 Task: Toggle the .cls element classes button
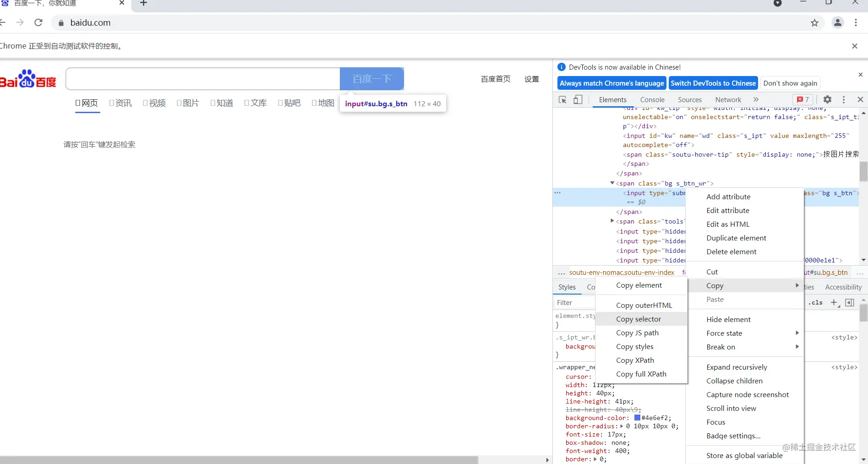tap(815, 302)
